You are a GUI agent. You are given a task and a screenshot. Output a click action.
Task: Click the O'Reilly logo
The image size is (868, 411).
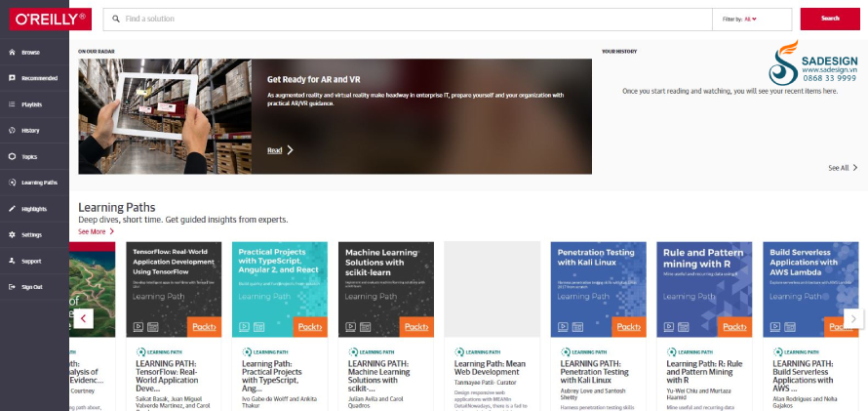pos(51,20)
